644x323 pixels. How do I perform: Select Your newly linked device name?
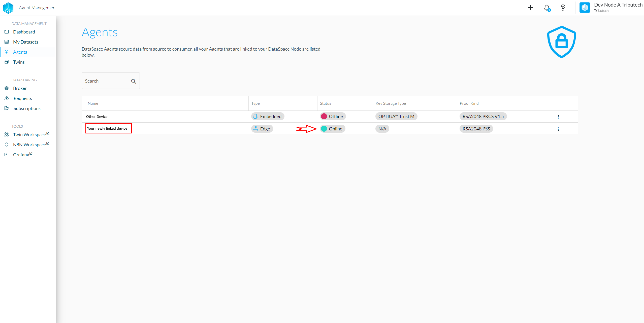coord(107,128)
